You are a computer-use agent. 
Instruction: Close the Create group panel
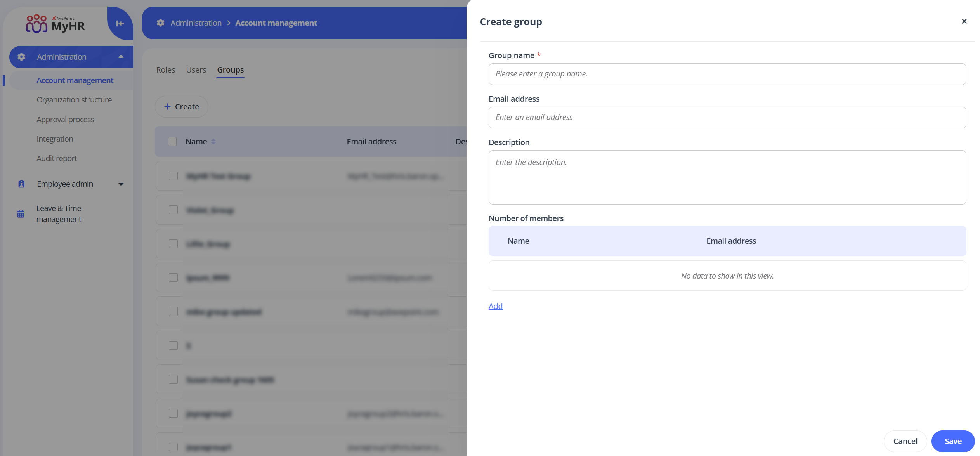(x=964, y=21)
